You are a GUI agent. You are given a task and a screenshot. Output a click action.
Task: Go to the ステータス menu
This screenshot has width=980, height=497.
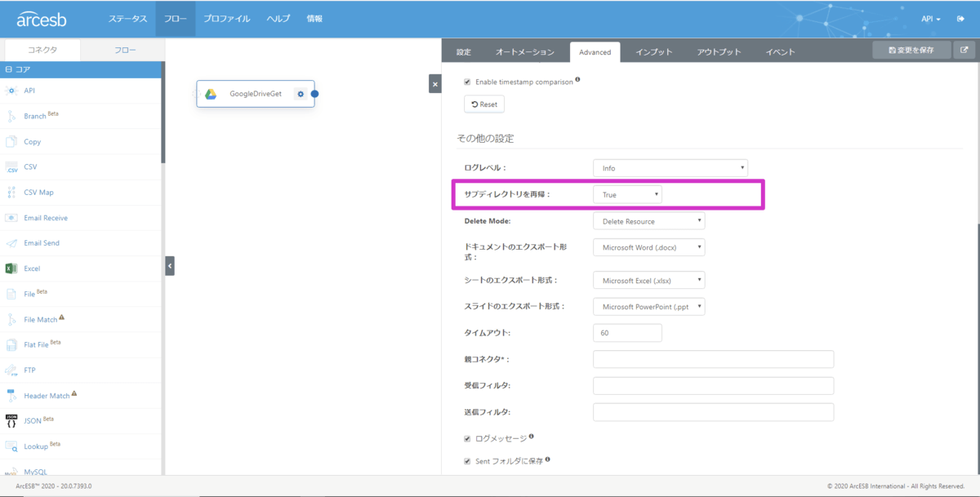[128, 19]
